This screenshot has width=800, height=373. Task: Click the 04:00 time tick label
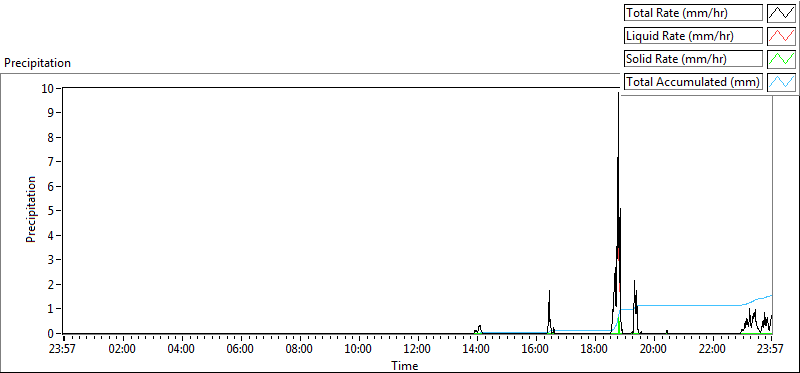[x=181, y=350]
